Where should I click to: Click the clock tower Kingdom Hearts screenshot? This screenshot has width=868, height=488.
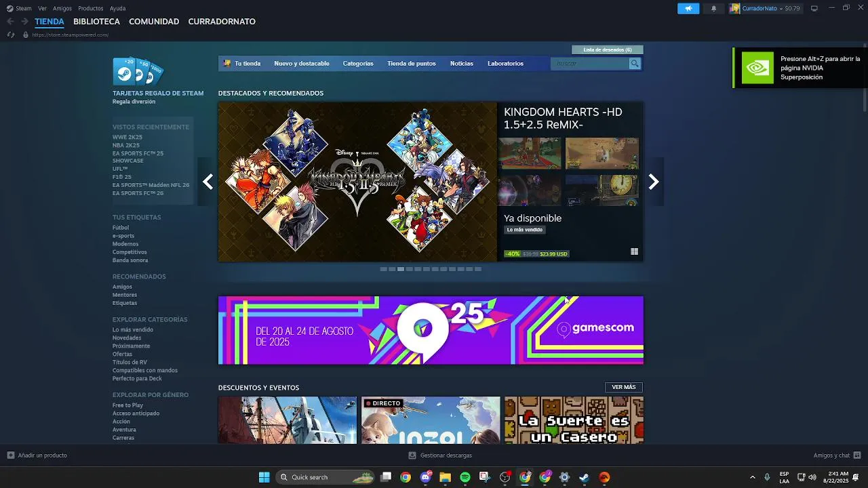[601, 190]
